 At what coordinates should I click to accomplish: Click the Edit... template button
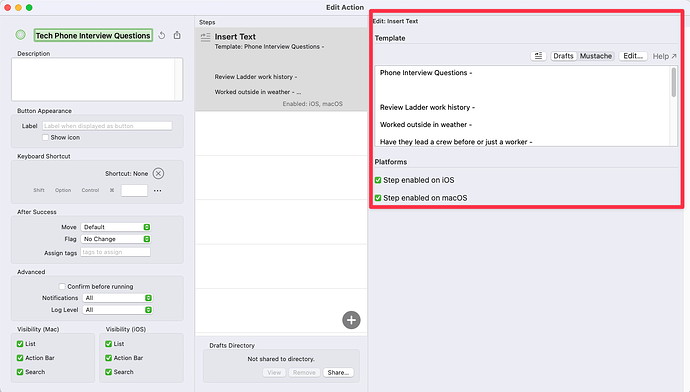coord(633,56)
